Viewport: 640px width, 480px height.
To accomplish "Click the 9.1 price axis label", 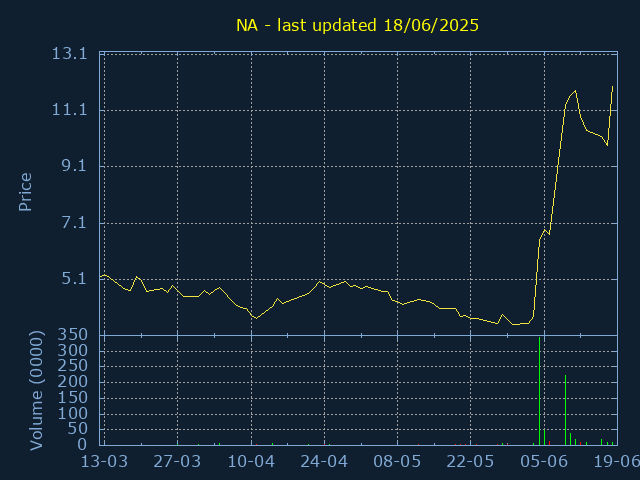I will [75, 166].
